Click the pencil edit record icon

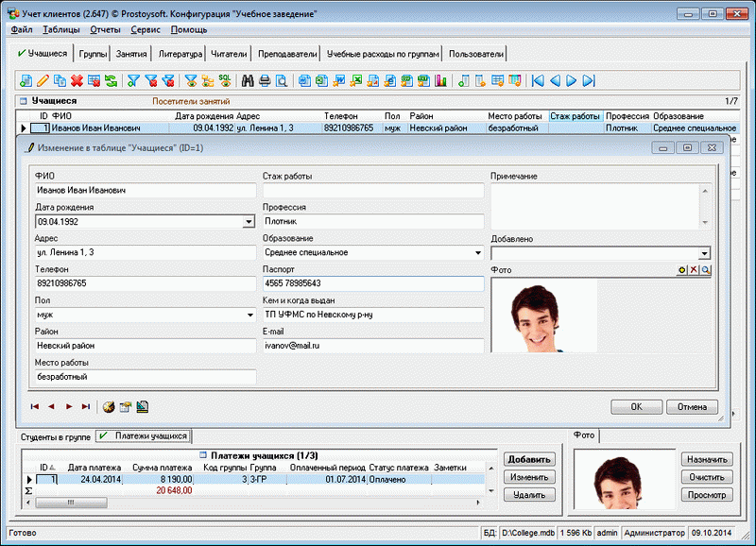(42, 81)
